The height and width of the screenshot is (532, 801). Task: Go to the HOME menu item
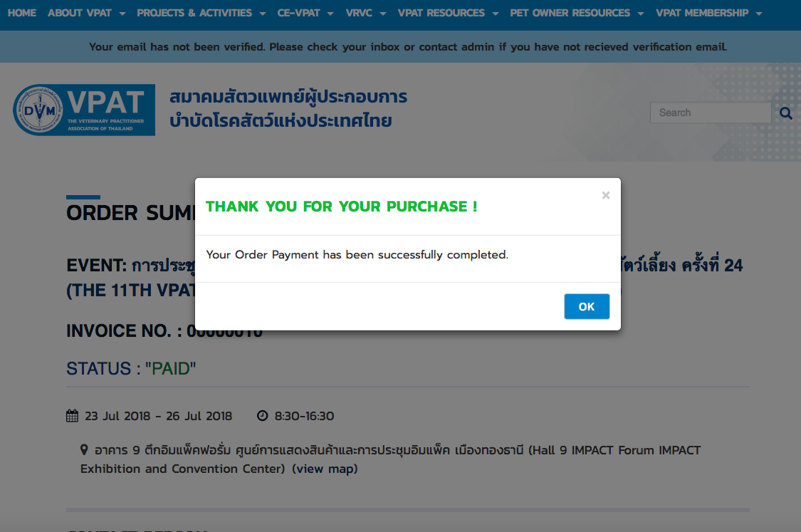click(22, 13)
